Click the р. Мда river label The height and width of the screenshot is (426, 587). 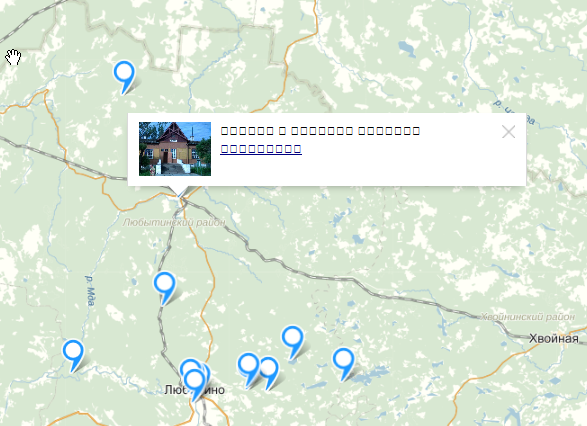pyautogui.click(x=90, y=291)
